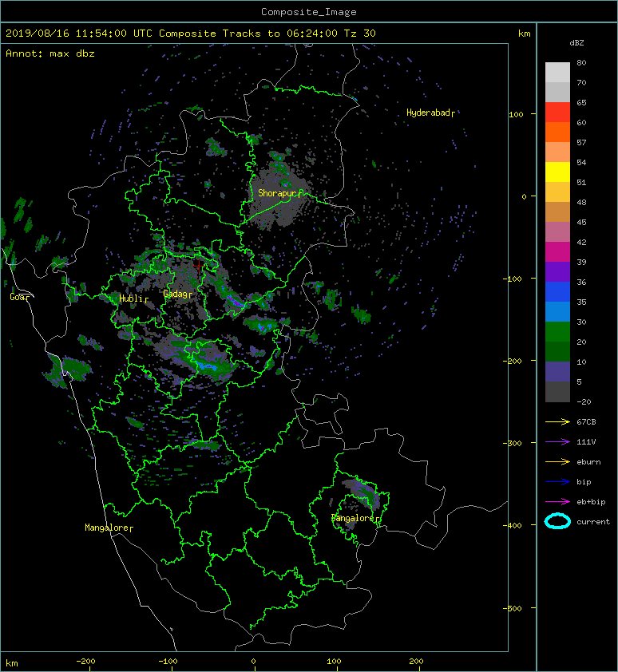618x672 pixels.
Task: Click the yellow 51-54 dBZ color swatch
Action: click(x=557, y=172)
